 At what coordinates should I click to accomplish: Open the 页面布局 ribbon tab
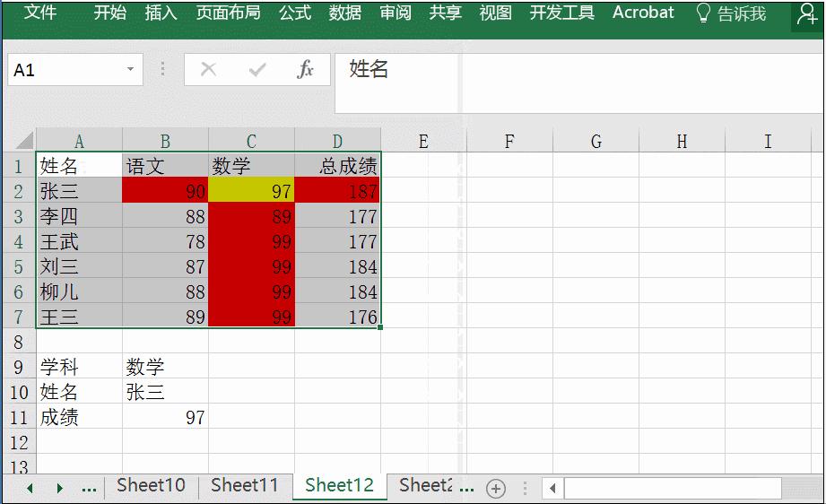click(x=228, y=13)
